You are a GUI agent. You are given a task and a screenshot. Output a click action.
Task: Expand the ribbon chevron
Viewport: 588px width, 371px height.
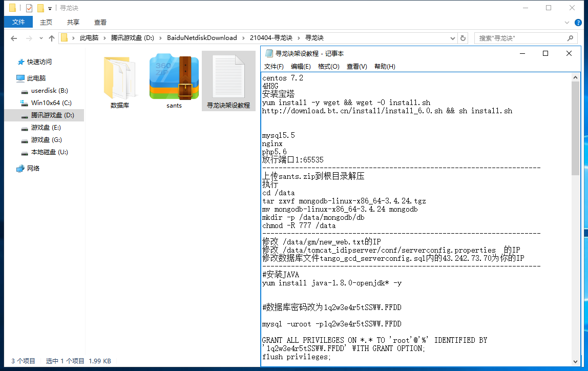(x=567, y=23)
